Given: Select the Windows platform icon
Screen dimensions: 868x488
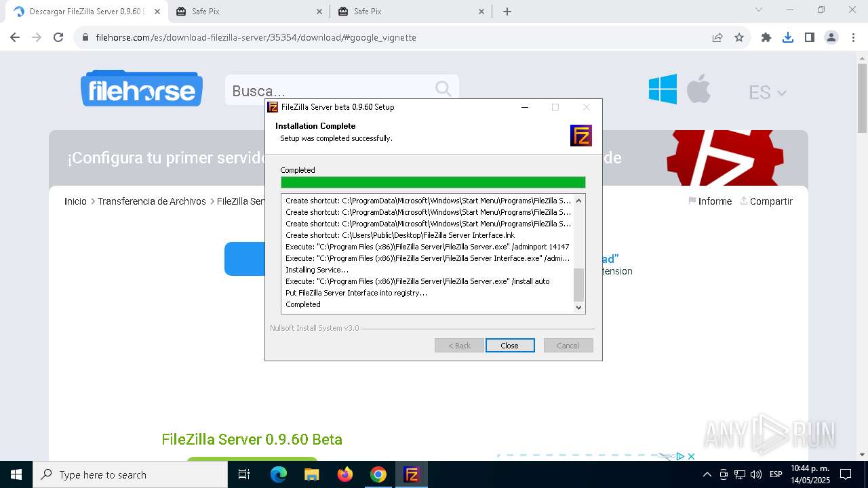Looking at the screenshot, I should pyautogui.click(x=663, y=89).
